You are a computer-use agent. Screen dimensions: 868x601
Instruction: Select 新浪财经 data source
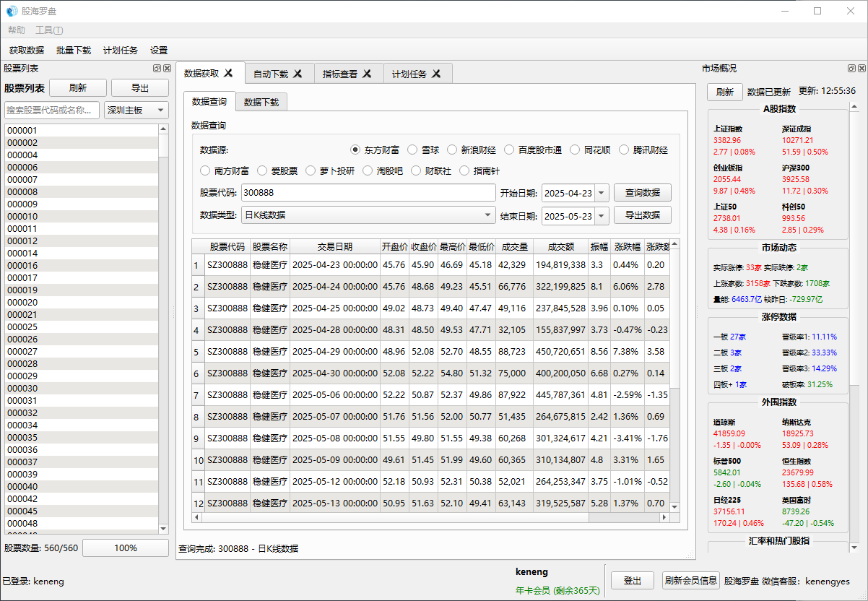[x=472, y=150]
